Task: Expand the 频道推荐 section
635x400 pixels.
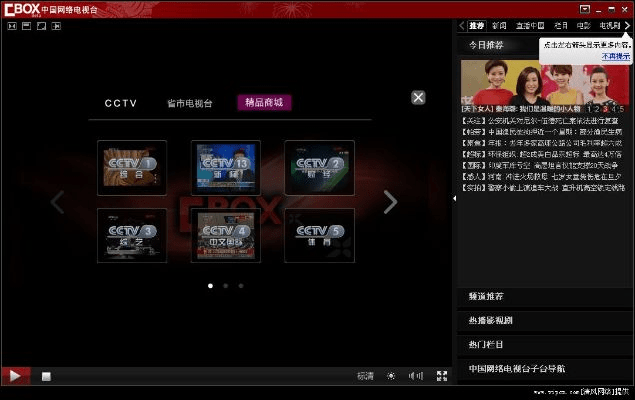Action: (x=544, y=296)
